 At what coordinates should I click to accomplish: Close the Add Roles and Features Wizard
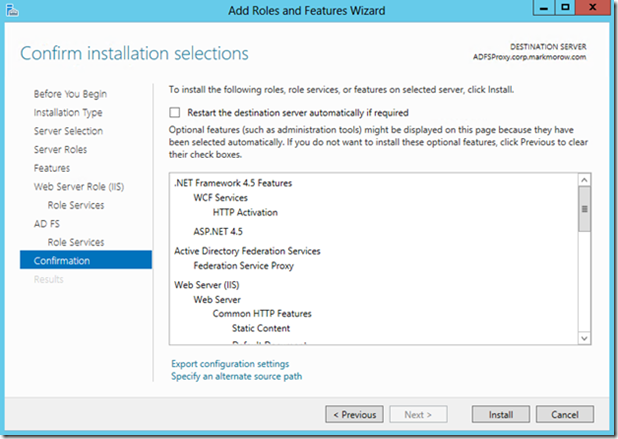tap(592, 7)
